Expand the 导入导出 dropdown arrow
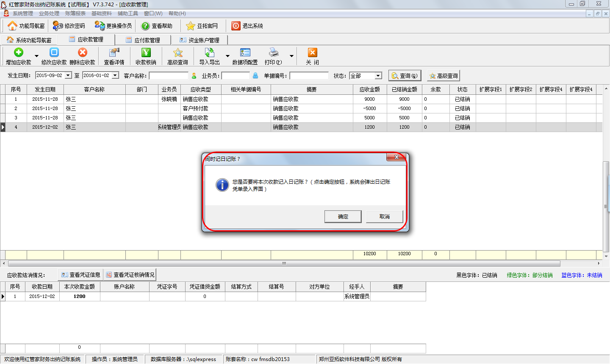Image resolution: width=610 pixels, height=364 pixels. coord(227,56)
